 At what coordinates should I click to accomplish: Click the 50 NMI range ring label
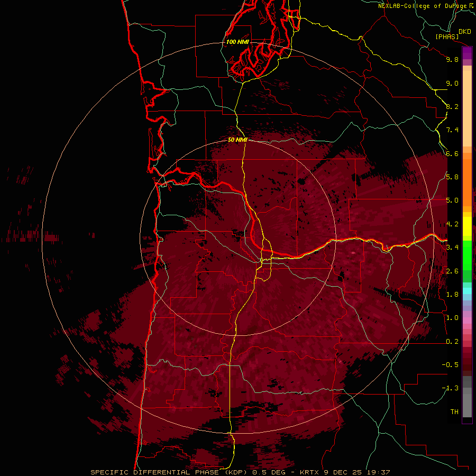[237, 140]
